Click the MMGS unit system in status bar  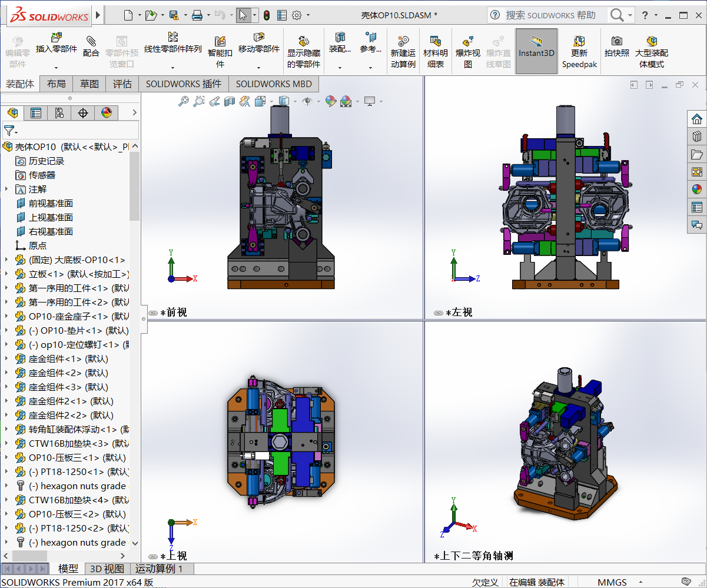[612, 582]
